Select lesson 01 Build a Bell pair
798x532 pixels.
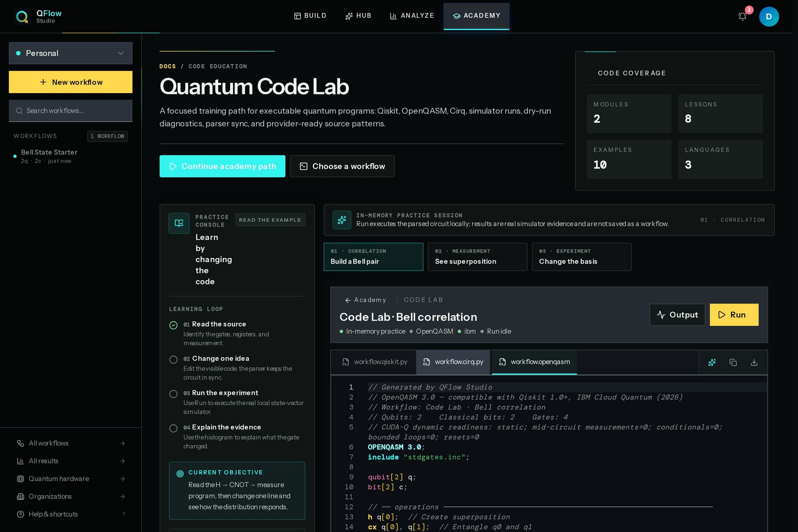coord(373,257)
